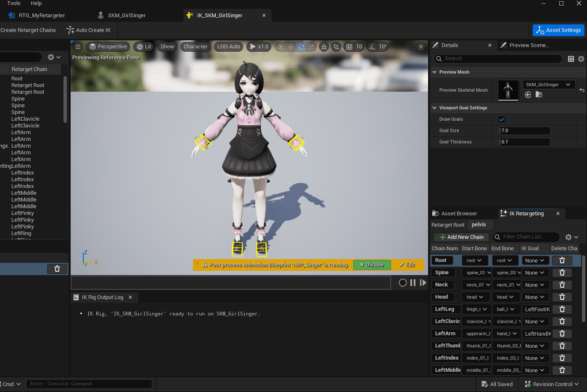The width and height of the screenshot is (587, 392).
Task: Open the viewport hamburger options menu
Action: tap(78, 47)
